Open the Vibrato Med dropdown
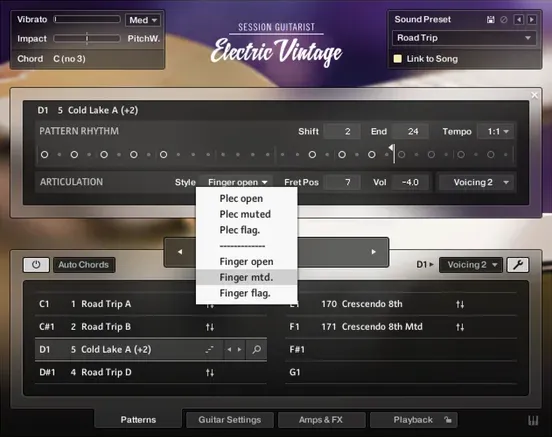Image resolution: width=552 pixels, height=437 pixels. [143, 20]
